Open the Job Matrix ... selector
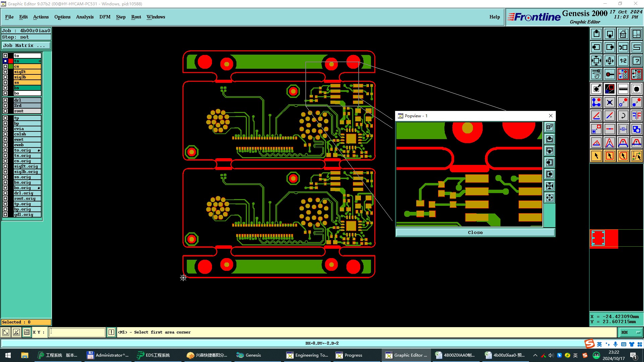Image resolution: width=644 pixels, height=362 pixels. point(26,45)
